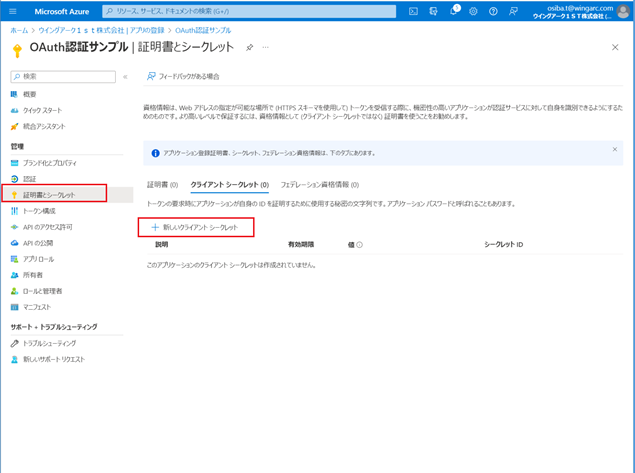Click 新しいクライアント シークレット button
Viewport: 635px width, 473px height.
[196, 227]
